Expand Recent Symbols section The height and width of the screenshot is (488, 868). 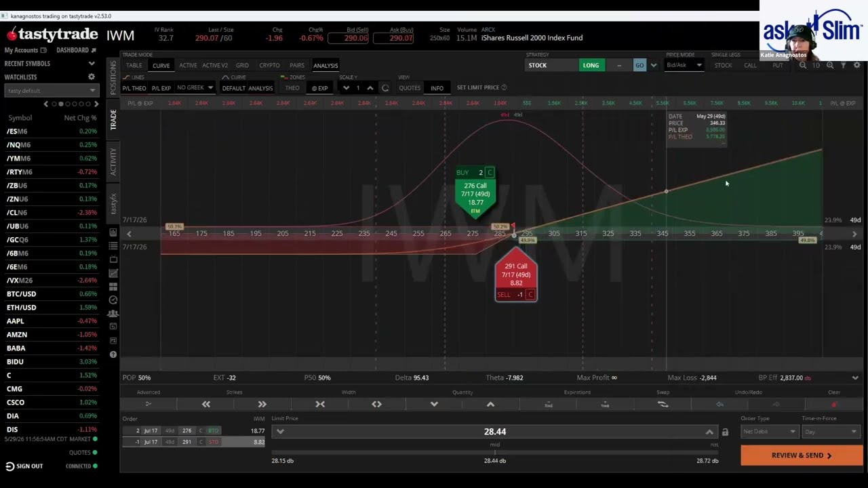pos(92,64)
